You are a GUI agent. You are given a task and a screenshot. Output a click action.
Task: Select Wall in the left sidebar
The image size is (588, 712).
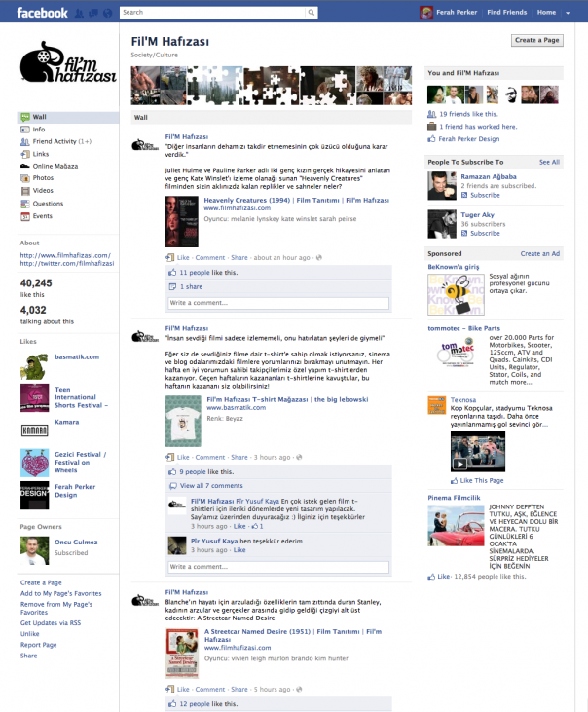(x=68, y=117)
